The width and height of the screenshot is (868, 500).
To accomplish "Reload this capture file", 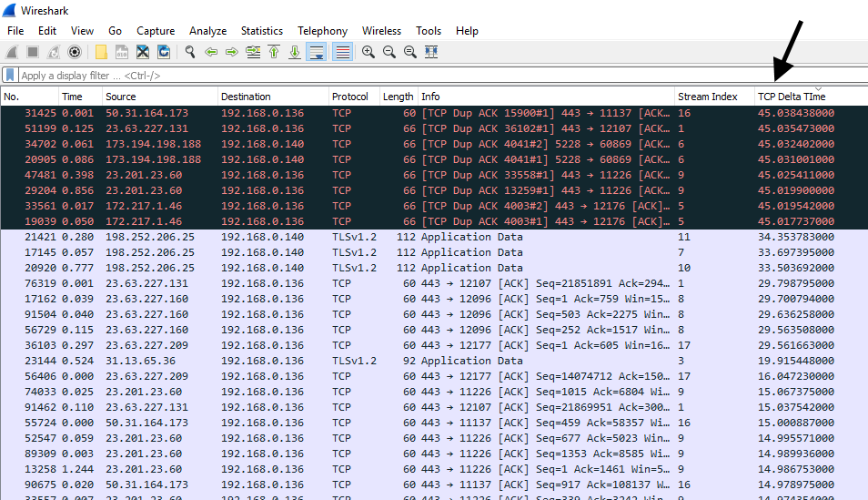I will [164, 52].
